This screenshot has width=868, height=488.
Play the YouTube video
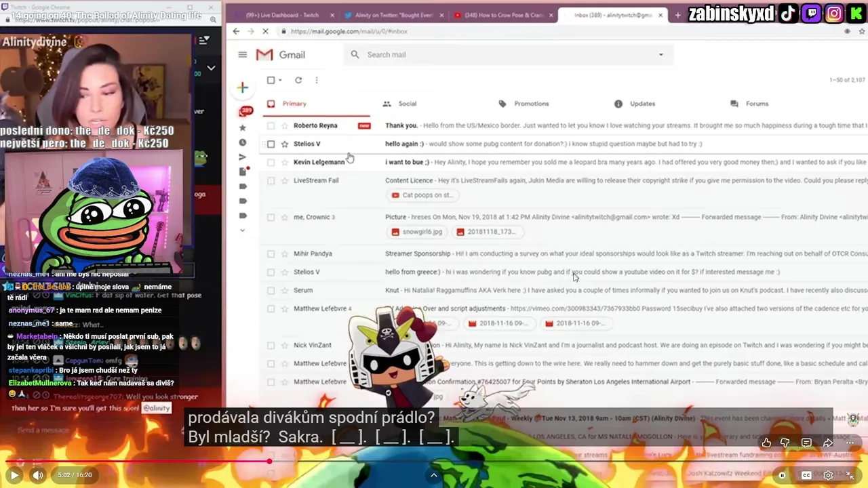(14, 475)
